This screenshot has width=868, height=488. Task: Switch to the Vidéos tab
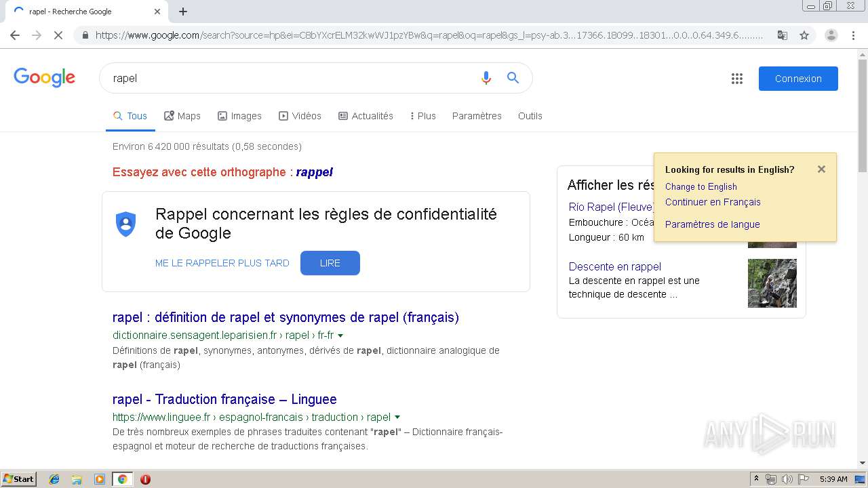point(300,116)
